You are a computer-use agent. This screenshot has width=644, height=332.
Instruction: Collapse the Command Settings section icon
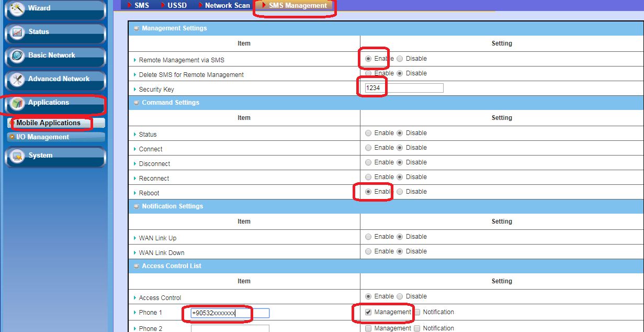tap(137, 103)
